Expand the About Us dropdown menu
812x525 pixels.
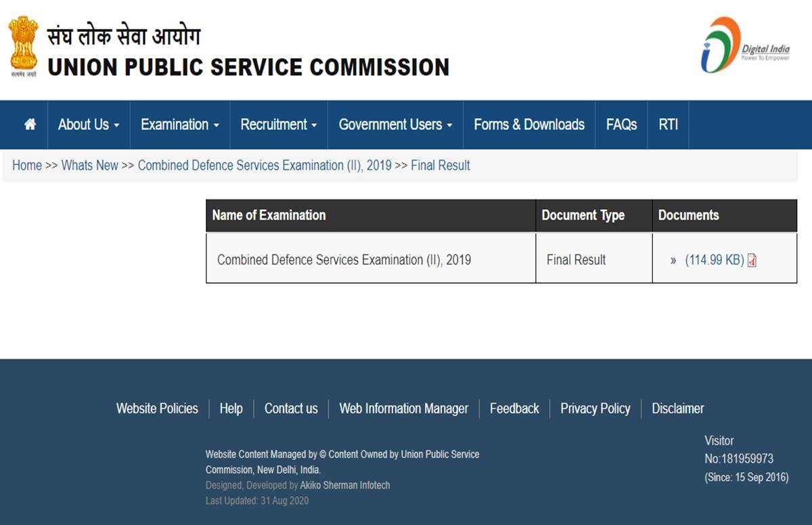[x=89, y=124]
